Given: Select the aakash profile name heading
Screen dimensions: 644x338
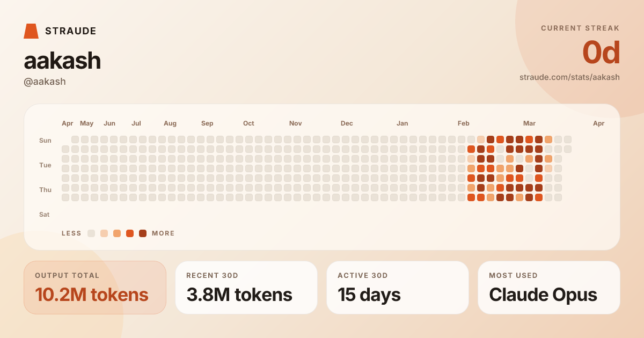Looking at the screenshot, I should (62, 61).
